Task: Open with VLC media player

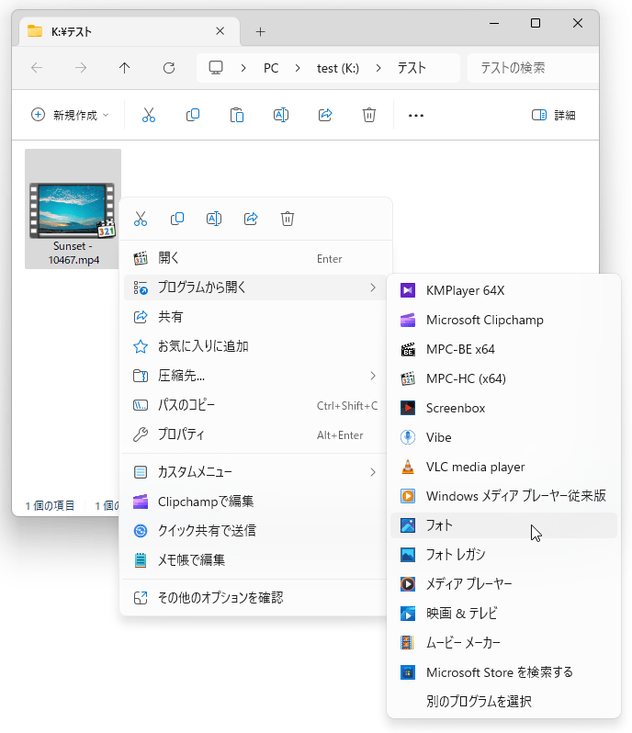Action: point(503,467)
